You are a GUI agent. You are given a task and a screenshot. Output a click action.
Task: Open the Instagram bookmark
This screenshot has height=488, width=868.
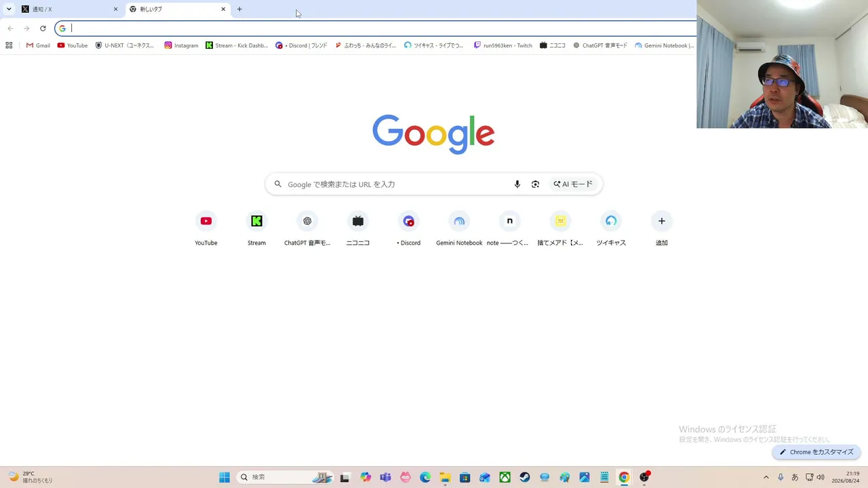point(181,45)
